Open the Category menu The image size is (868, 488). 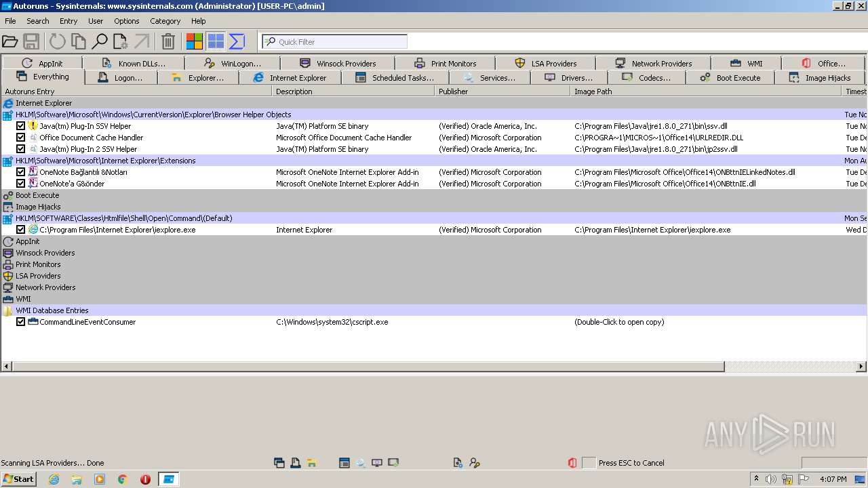(x=165, y=21)
